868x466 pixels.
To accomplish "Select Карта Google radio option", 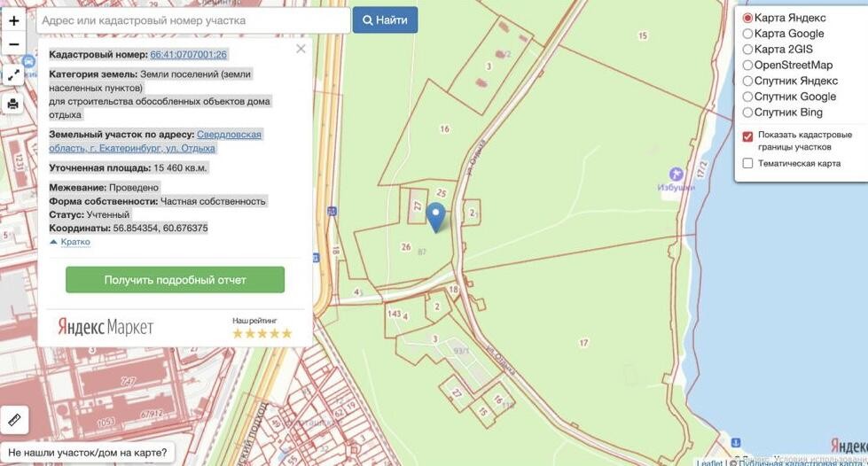I will [x=747, y=34].
